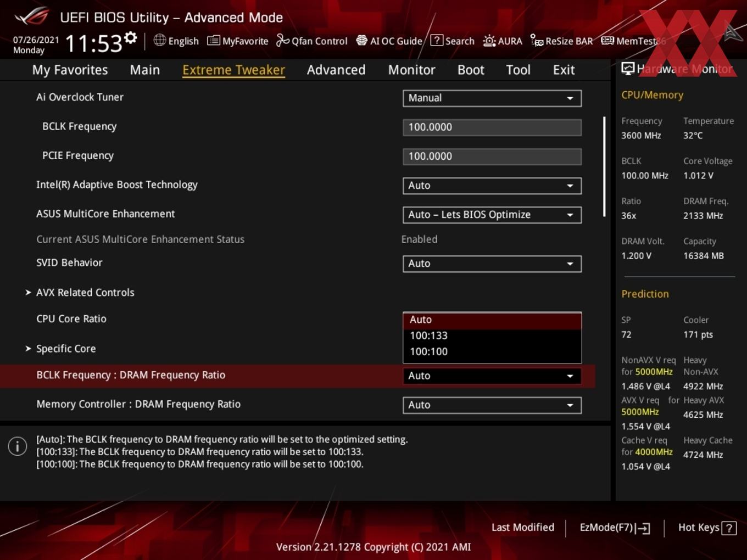Image resolution: width=747 pixels, height=560 pixels.
Task: Click Last Modified
Action: 522,528
